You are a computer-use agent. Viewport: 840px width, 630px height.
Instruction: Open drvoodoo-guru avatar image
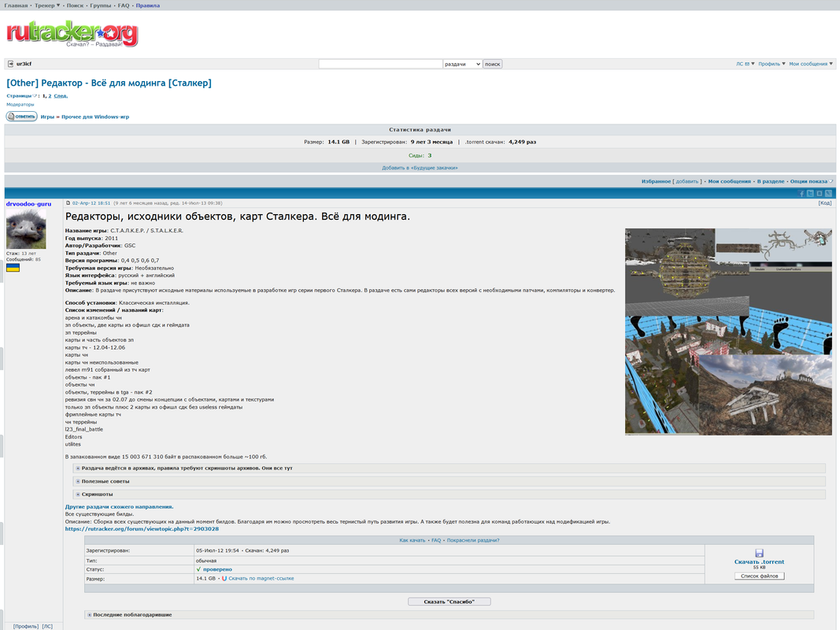26,228
